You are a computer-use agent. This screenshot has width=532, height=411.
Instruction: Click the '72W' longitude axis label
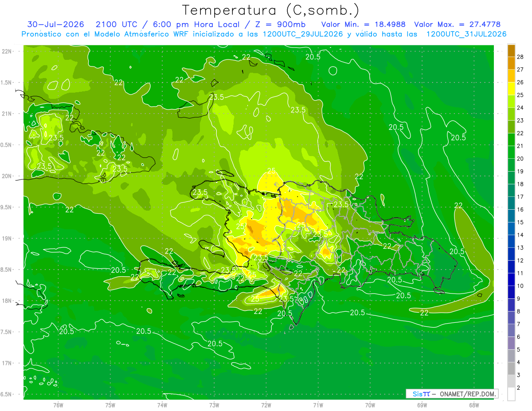(x=266, y=405)
